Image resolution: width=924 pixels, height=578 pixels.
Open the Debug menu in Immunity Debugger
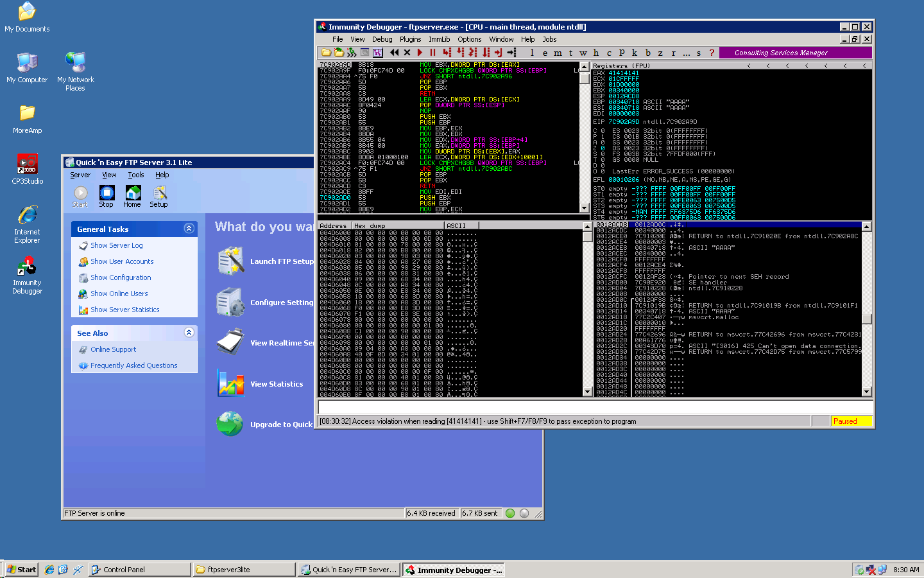pos(382,39)
